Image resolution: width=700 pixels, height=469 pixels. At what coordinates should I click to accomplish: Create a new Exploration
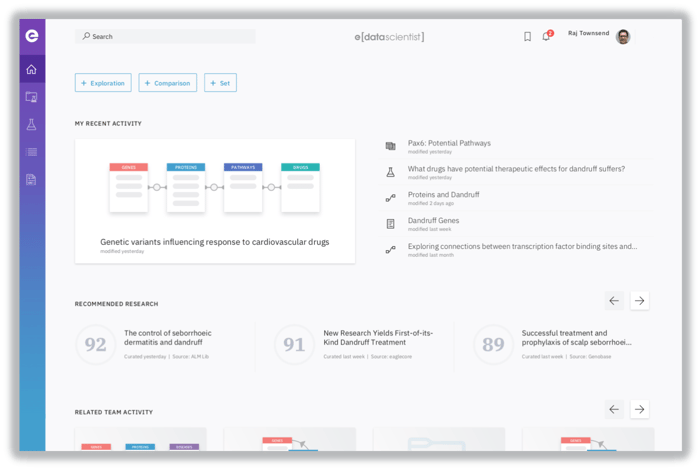click(103, 83)
